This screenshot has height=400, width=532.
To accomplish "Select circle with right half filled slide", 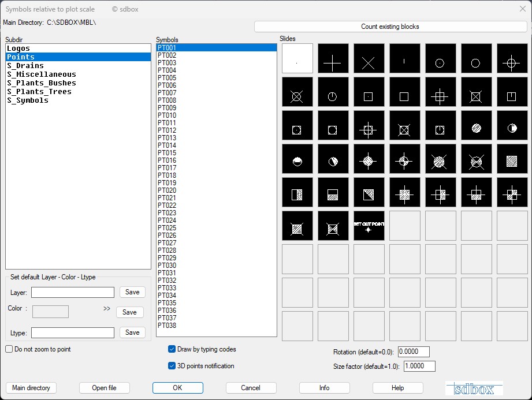I will [512, 125].
